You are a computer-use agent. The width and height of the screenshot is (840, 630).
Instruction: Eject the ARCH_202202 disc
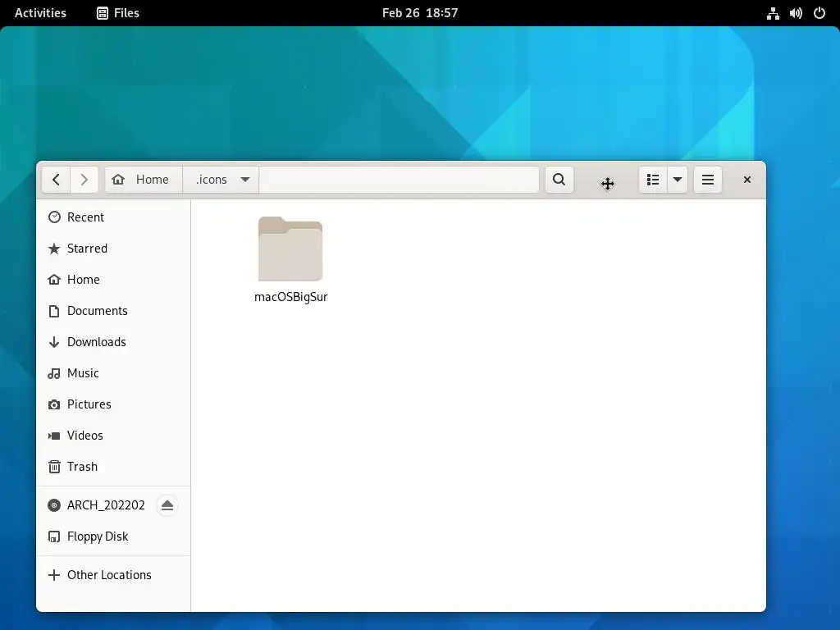coord(167,505)
